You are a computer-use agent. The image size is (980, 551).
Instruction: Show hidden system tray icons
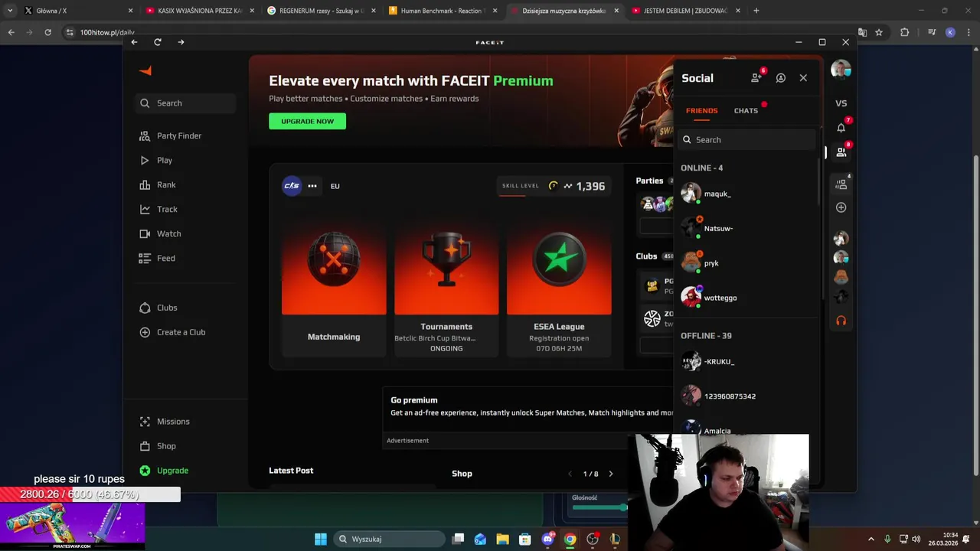(x=871, y=539)
